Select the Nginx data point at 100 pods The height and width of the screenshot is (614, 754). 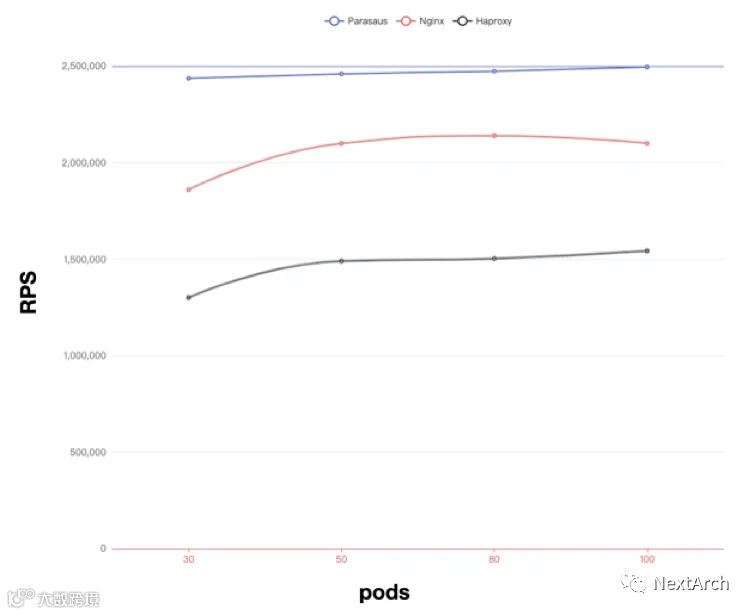coord(647,143)
